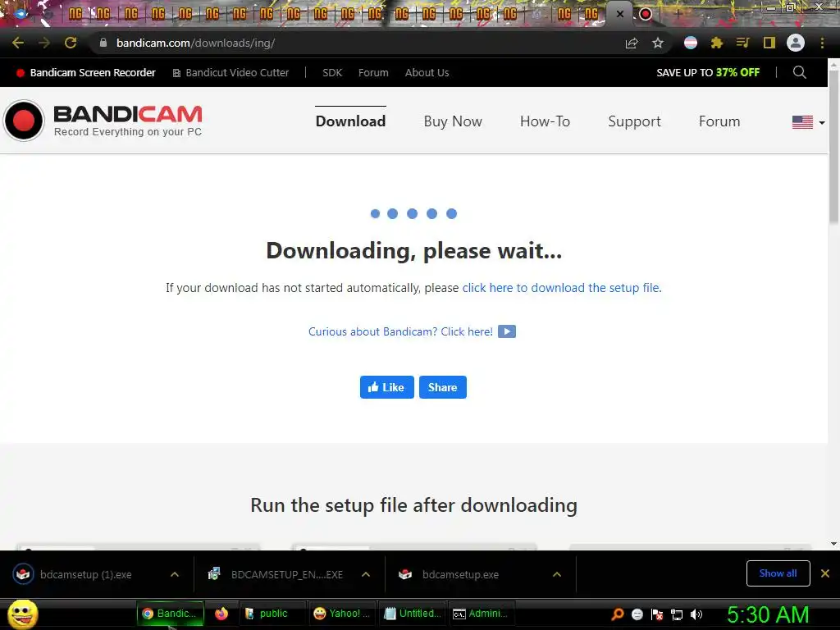
Task: Open the Bandicut Video Cutter link
Action: (231, 72)
